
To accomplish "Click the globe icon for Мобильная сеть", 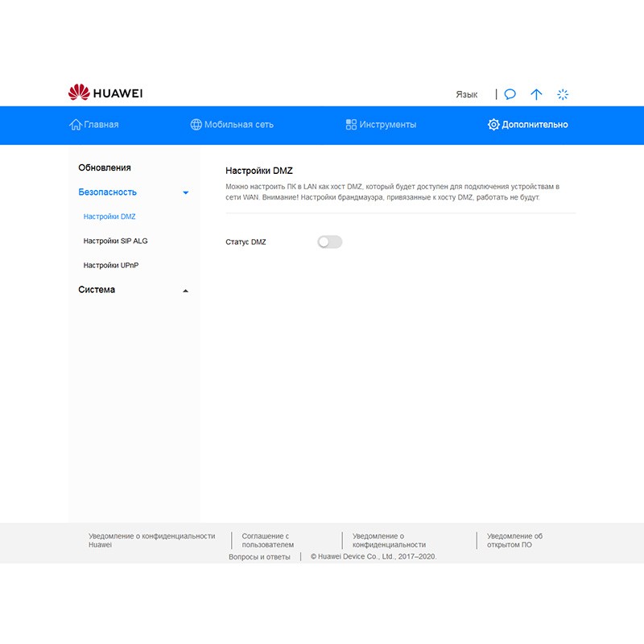I will coord(196,125).
